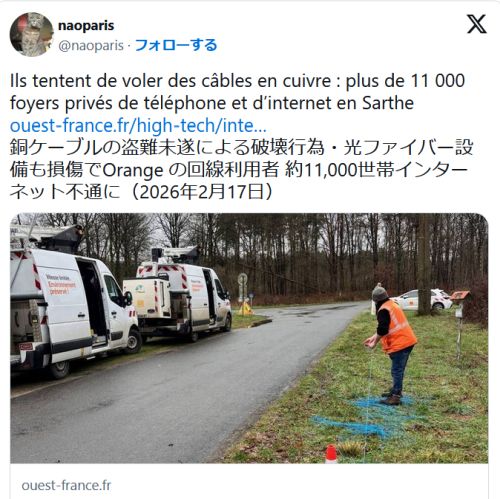Open the naoparis display name
Image resolution: width=500 pixels, height=499 pixels.
[86, 26]
